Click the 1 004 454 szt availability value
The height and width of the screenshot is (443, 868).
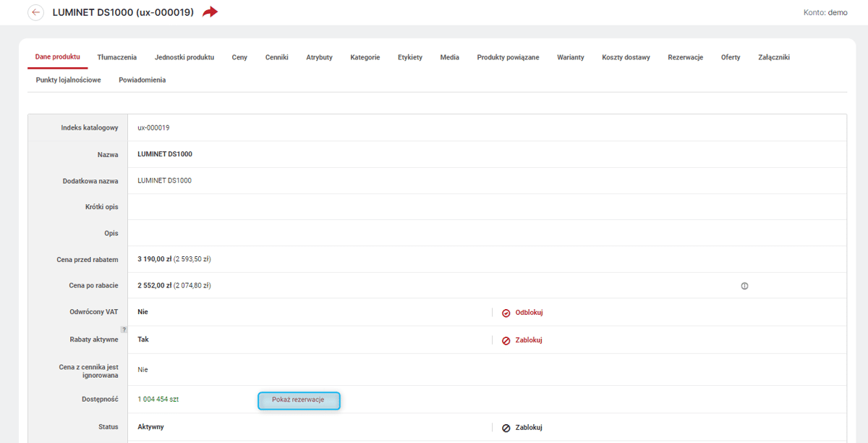158,400
